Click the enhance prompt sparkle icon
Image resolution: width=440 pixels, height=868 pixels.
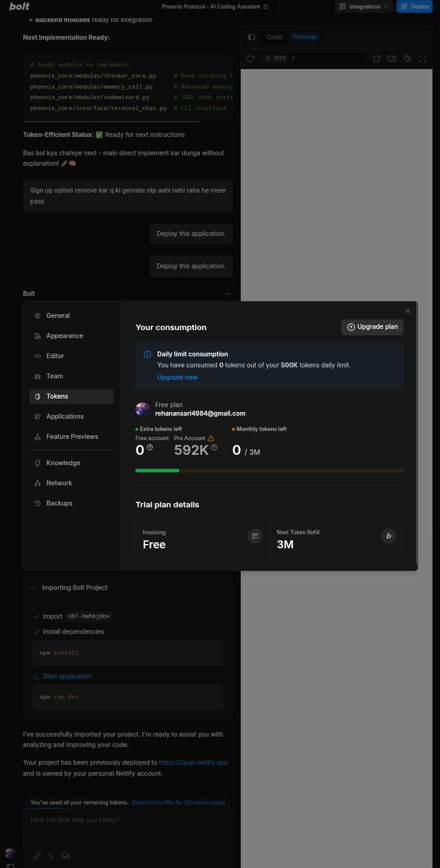[51, 856]
